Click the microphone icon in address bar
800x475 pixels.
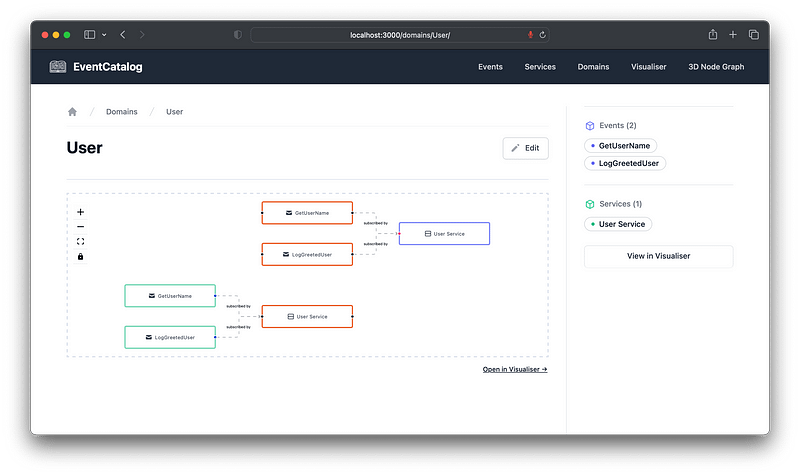[530, 35]
